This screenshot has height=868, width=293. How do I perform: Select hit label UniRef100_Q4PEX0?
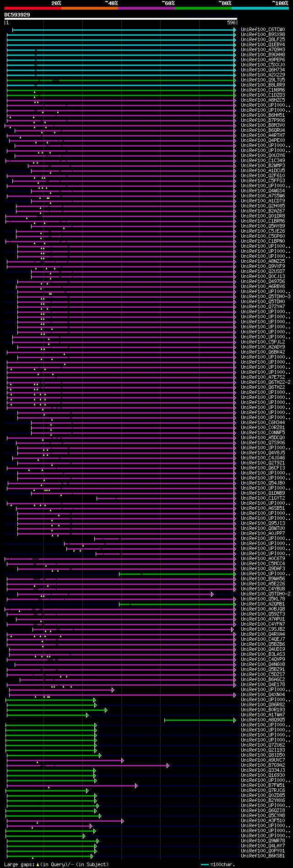(x=263, y=141)
